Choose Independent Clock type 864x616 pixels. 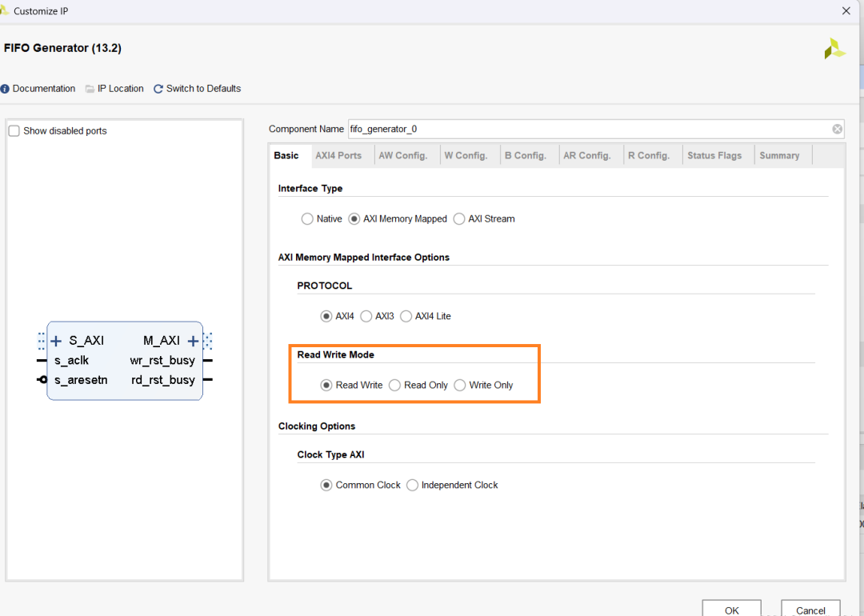click(413, 485)
